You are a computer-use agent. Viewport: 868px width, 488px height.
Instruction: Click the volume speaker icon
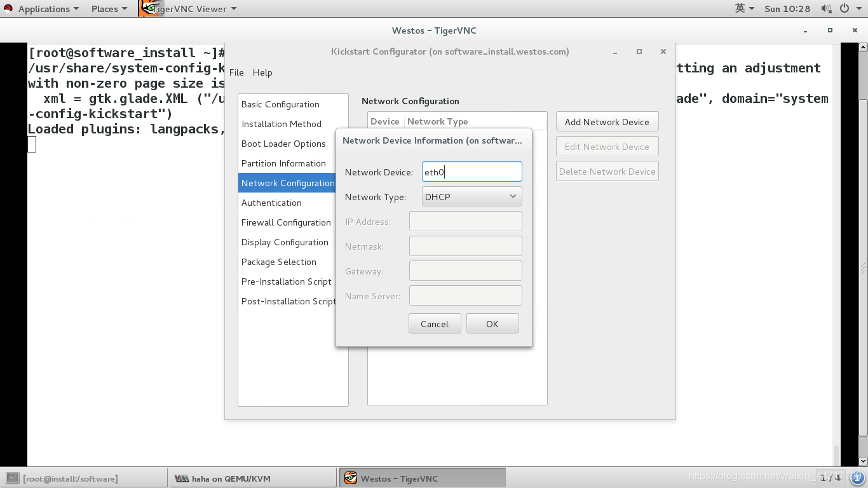pos(826,8)
